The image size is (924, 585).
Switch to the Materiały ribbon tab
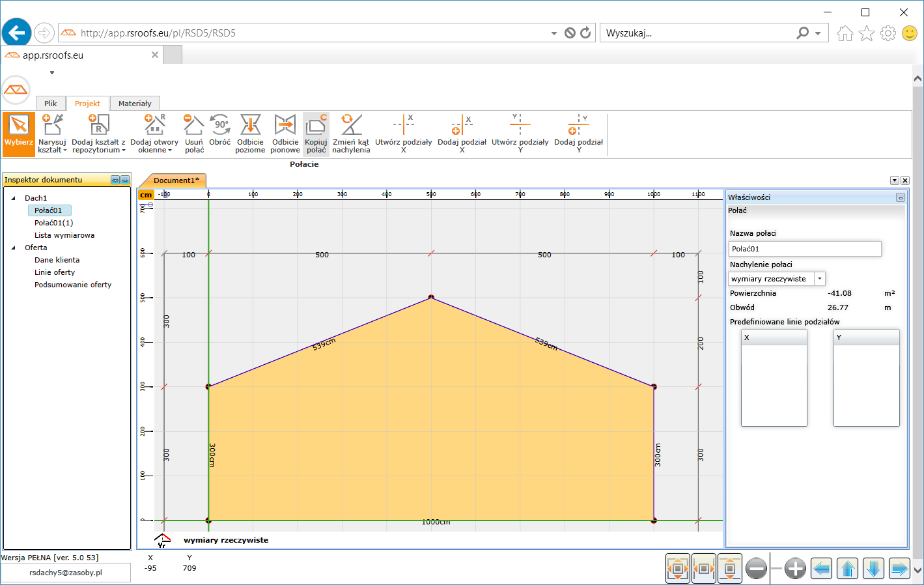pos(135,104)
